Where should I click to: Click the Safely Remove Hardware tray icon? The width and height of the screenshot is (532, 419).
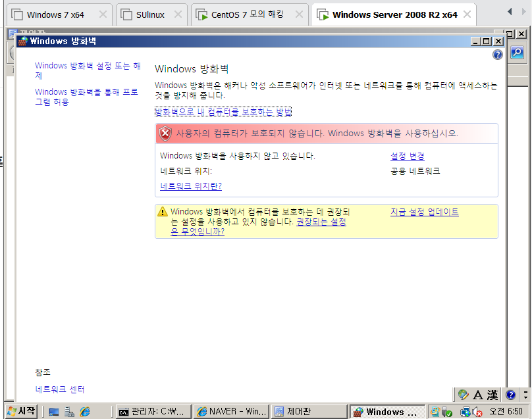(x=446, y=412)
